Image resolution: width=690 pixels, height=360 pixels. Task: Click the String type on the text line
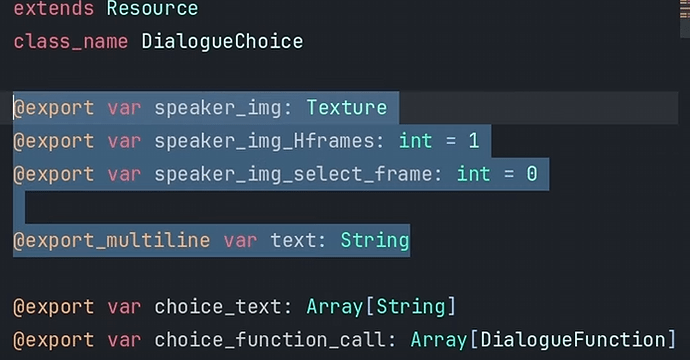pos(375,241)
